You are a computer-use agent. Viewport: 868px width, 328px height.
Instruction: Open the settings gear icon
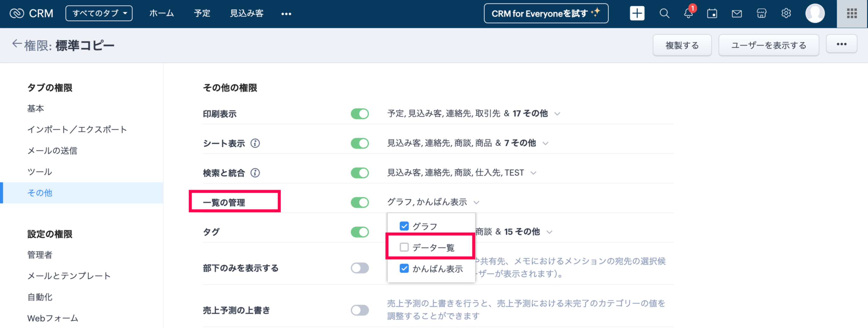[786, 14]
